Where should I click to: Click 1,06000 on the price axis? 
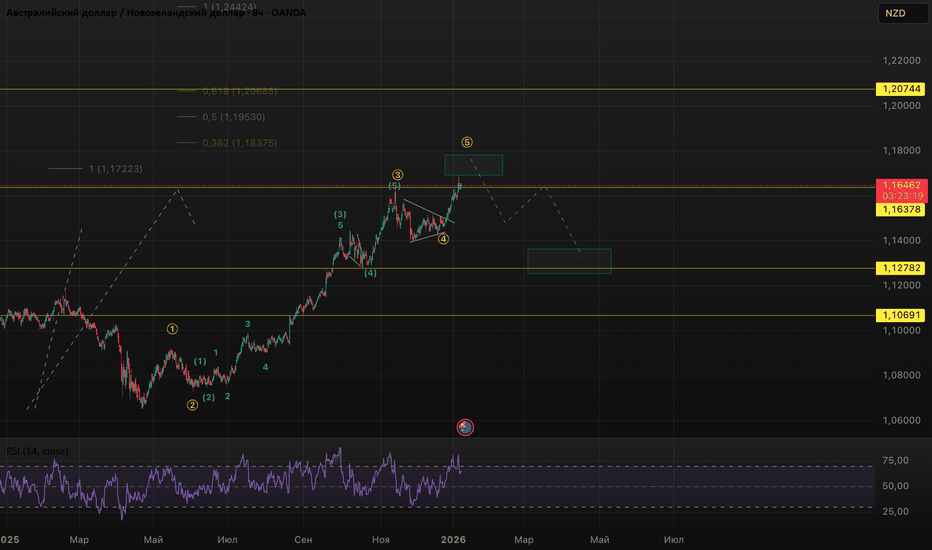point(901,420)
